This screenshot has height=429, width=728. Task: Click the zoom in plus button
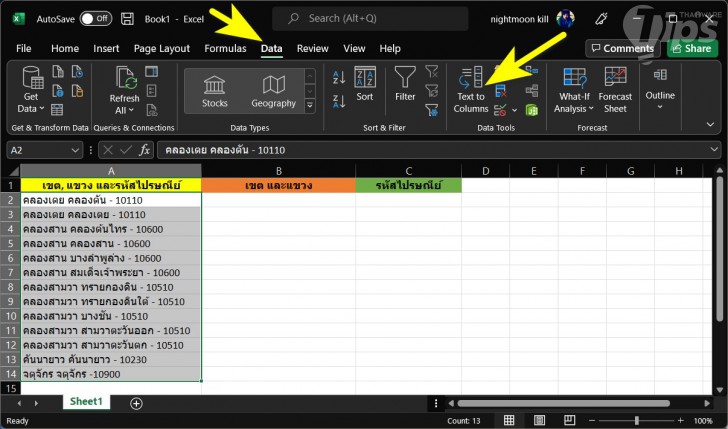tap(681, 421)
